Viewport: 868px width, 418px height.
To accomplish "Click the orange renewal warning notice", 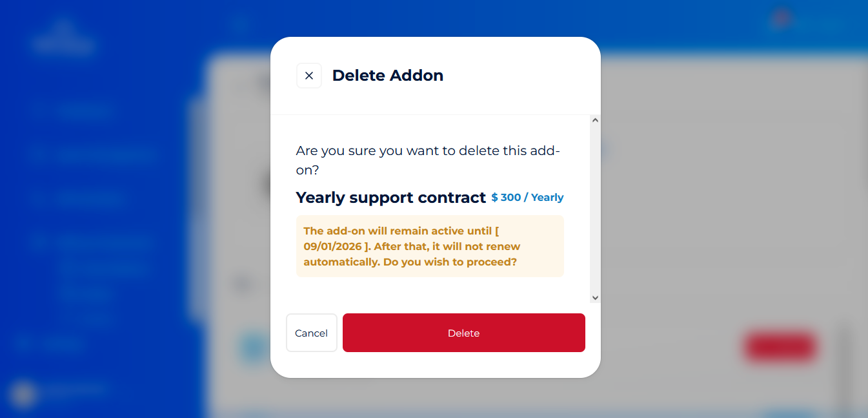I will pos(430,246).
